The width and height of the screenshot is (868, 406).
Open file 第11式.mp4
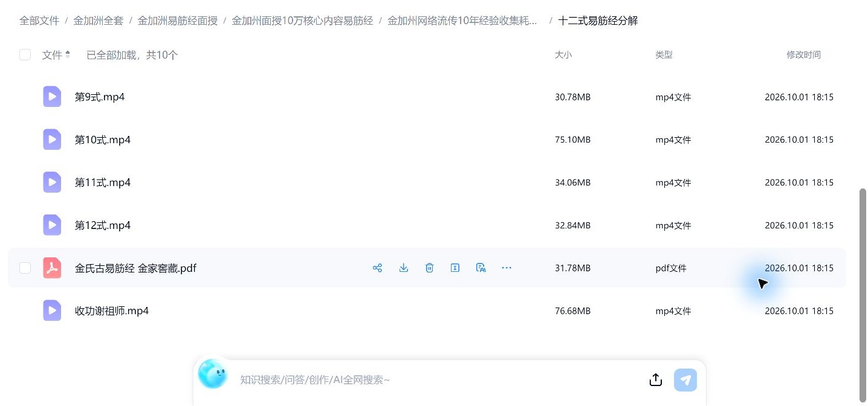click(103, 182)
